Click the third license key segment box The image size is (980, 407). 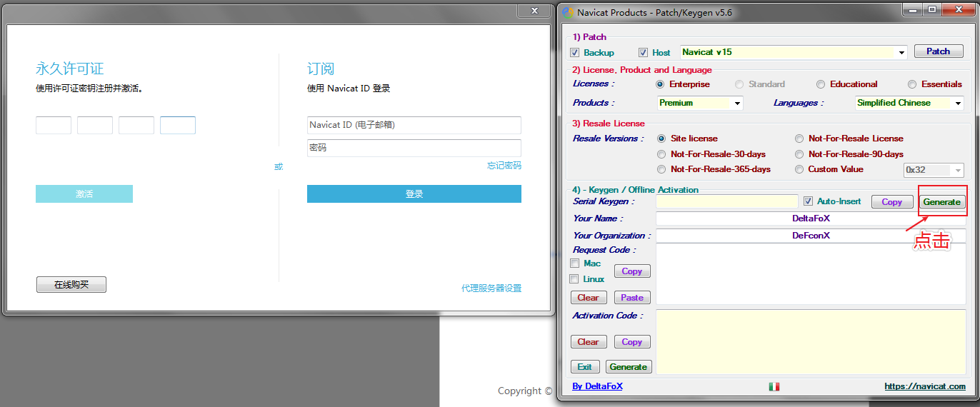[136, 126]
